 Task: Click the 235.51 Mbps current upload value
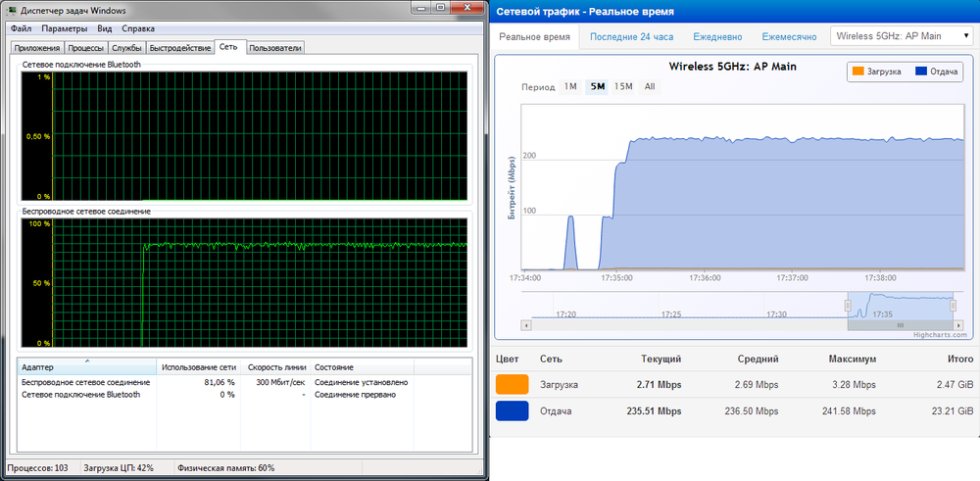(654, 411)
